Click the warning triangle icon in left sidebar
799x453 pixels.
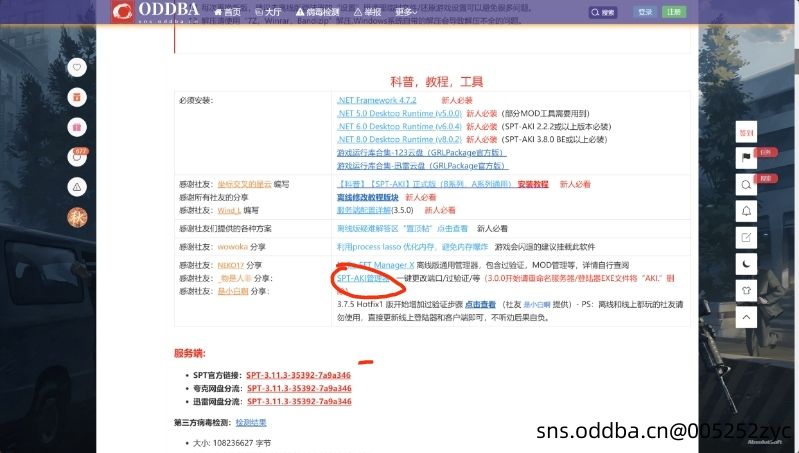click(77, 187)
